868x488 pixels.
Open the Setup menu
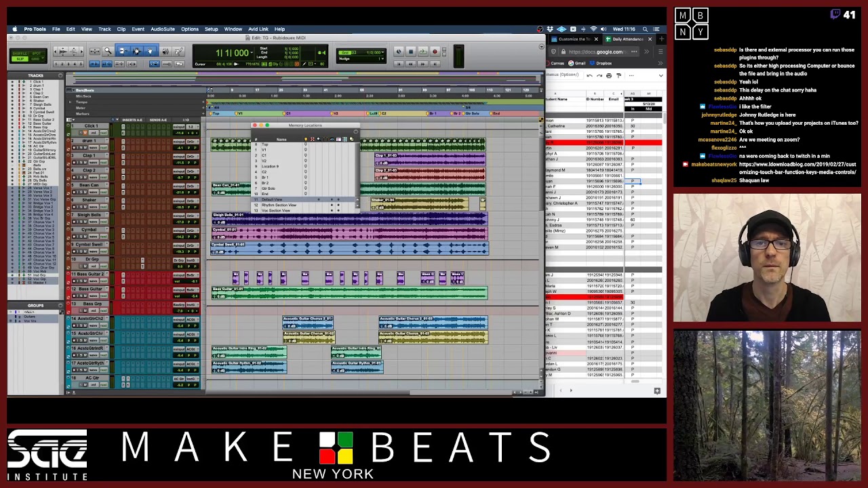pyautogui.click(x=212, y=29)
